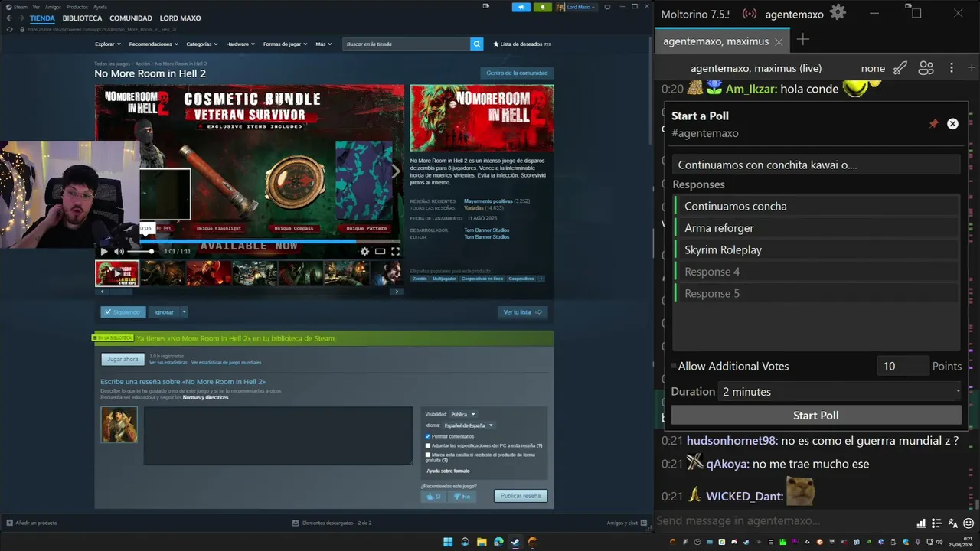Open Centro de la comunidad
This screenshot has height=551, width=980.
[x=517, y=73]
